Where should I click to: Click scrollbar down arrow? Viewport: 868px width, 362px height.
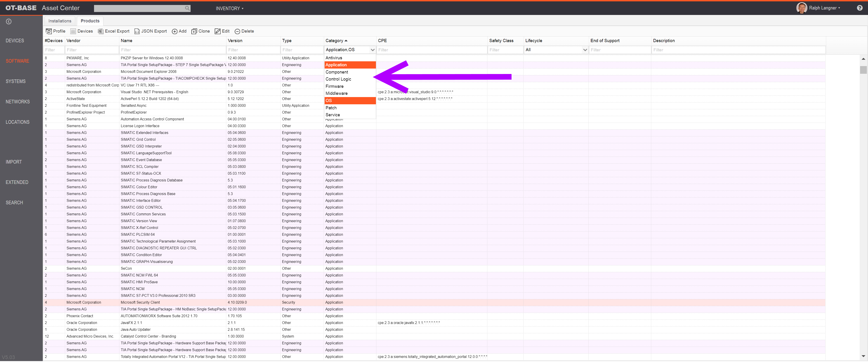[x=863, y=356]
